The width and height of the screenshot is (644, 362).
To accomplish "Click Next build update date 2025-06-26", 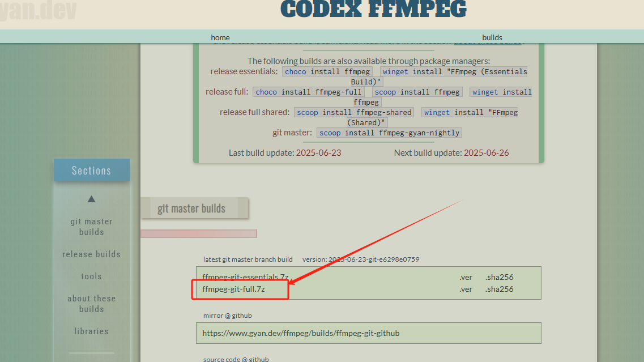I will tap(486, 153).
